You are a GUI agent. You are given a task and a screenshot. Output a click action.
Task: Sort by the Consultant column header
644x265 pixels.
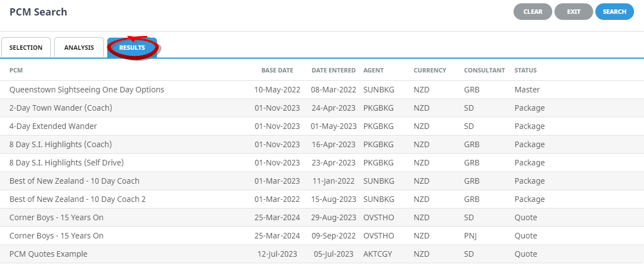484,70
